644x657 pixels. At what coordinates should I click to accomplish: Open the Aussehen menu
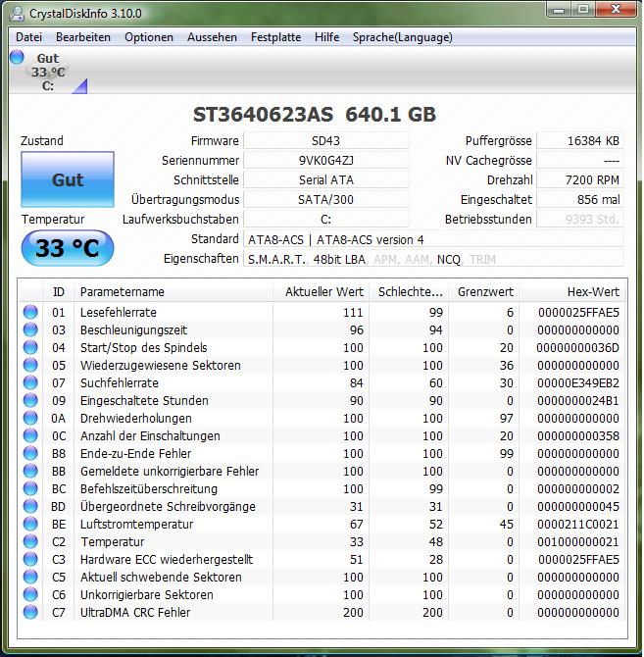[212, 37]
